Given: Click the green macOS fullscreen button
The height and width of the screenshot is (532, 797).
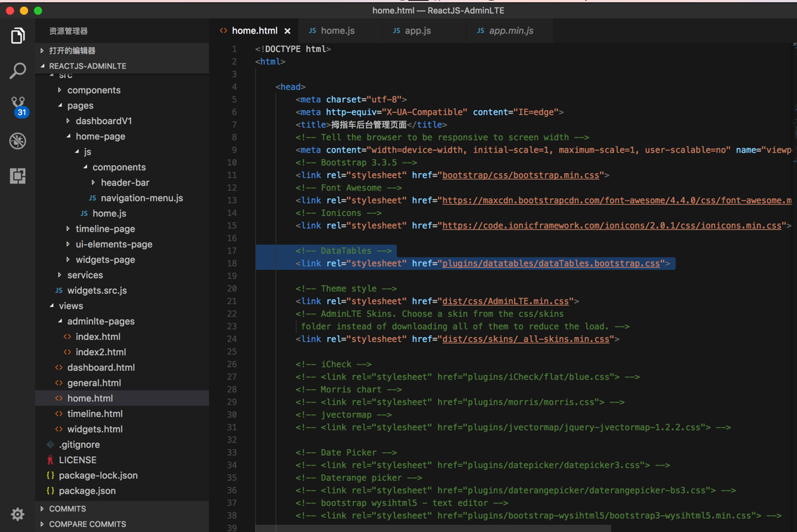Looking at the screenshot, I should 38,11.
